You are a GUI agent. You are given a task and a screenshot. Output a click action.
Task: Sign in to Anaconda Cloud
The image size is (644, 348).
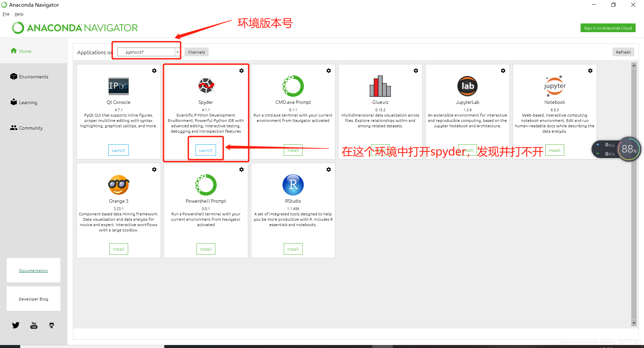click(608, 28)
